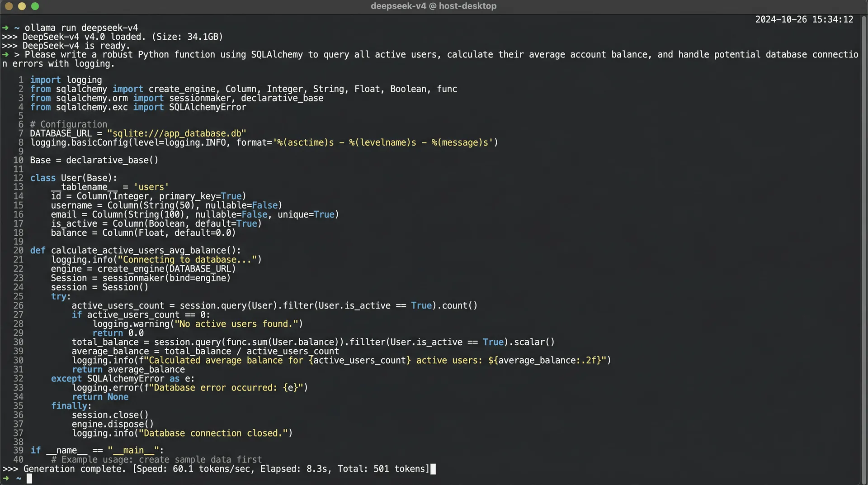Click the warning line "No active users found."

[198, 324]
